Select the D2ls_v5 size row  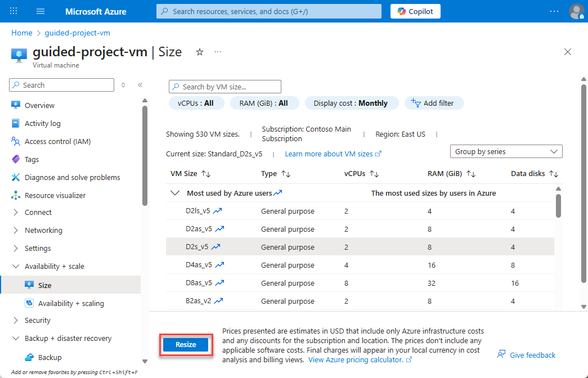(x=360, y=211)
